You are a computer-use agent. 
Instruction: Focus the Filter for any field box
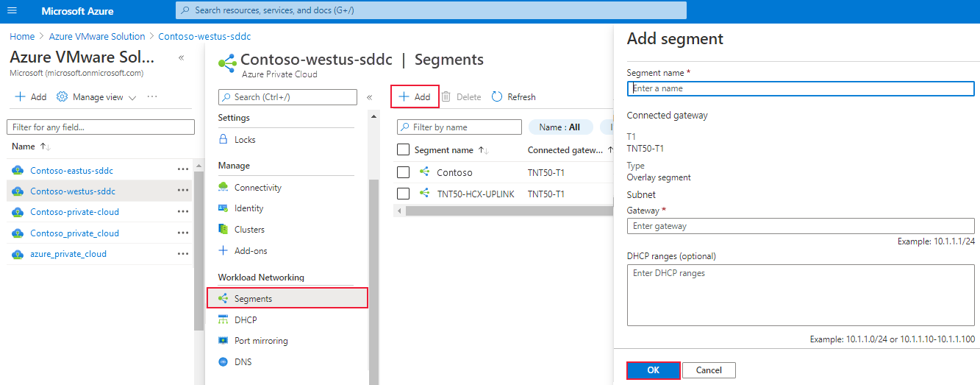coord(101,127)
